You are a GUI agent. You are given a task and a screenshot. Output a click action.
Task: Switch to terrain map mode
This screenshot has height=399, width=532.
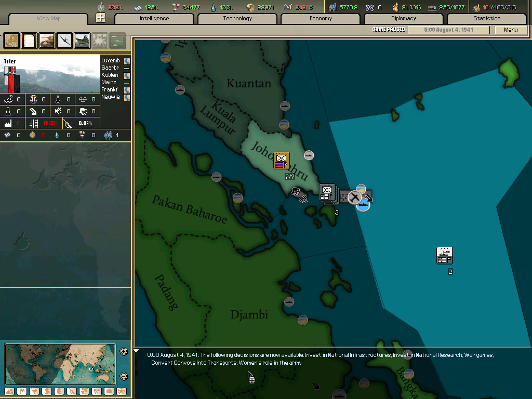(9, 391)
